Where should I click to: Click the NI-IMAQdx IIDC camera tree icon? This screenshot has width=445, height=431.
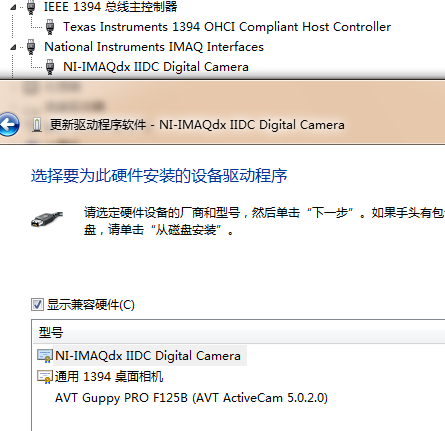50,67
